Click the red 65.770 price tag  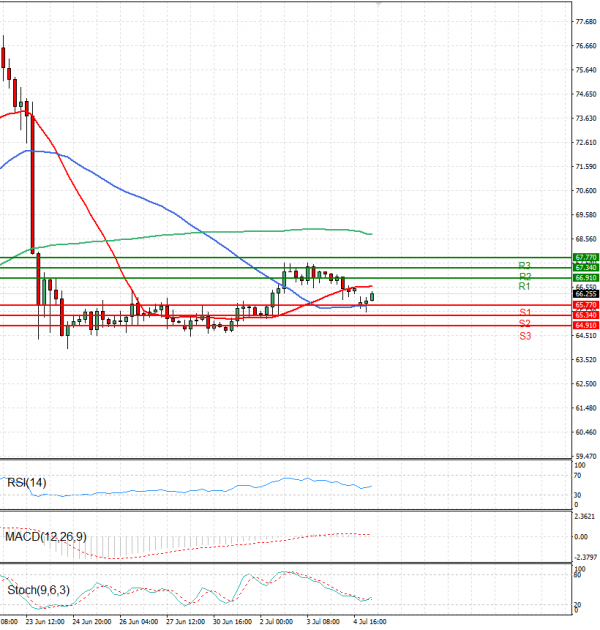click(x=586, y=305)
